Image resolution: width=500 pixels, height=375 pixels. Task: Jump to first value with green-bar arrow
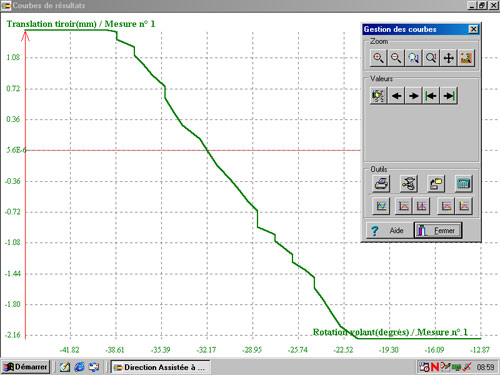point(431,96)
